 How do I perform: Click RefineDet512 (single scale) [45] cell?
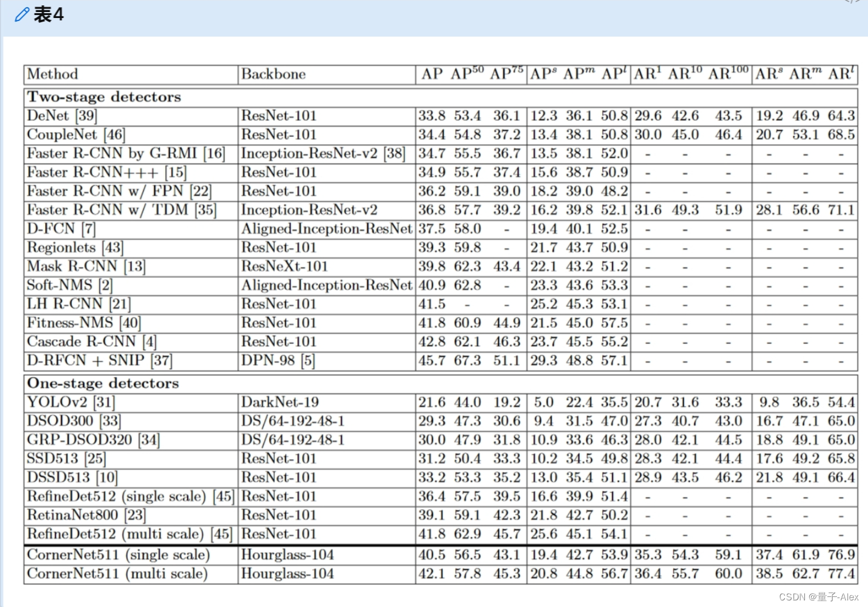pos(131,497)
